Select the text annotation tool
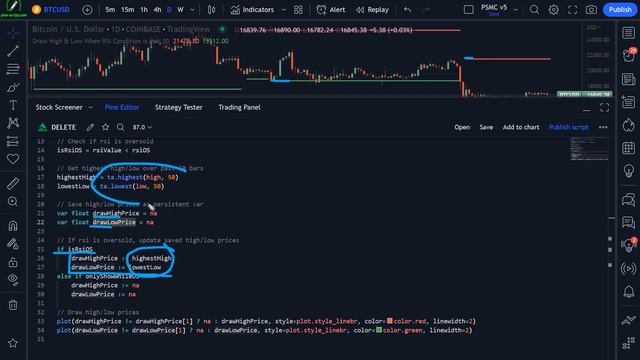Image resolution: width=640 pixels, height=360 pixels. pos(13,105)
